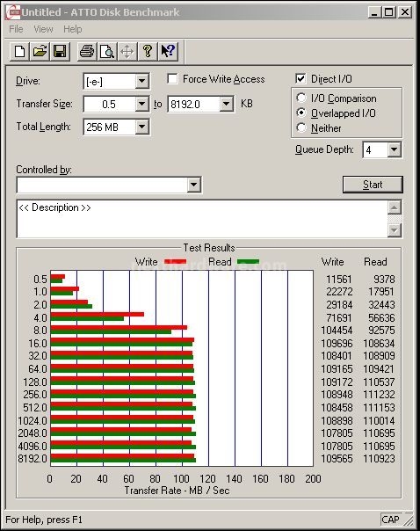Open a saved benchmark file icon
This screenshot has height=531, width=420.
tap(40, 52)
